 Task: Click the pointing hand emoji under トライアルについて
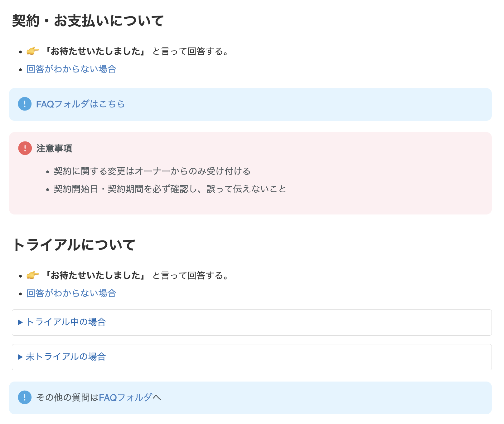pos(32,275)
